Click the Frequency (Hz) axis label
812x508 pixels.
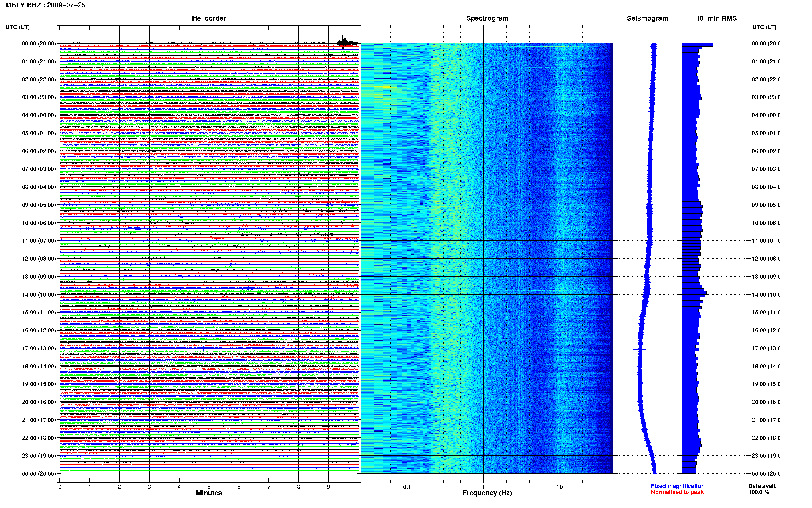487,493
